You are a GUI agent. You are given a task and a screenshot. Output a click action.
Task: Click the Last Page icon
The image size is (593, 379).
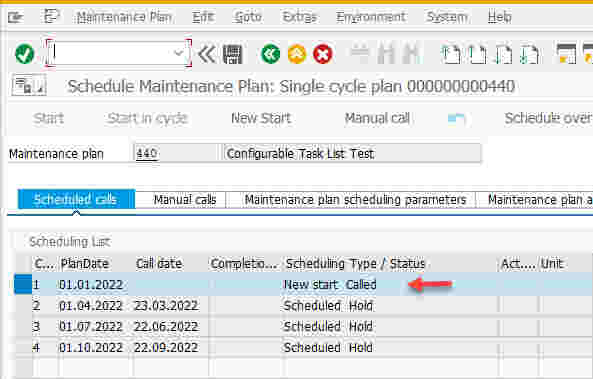pos(529,54)
